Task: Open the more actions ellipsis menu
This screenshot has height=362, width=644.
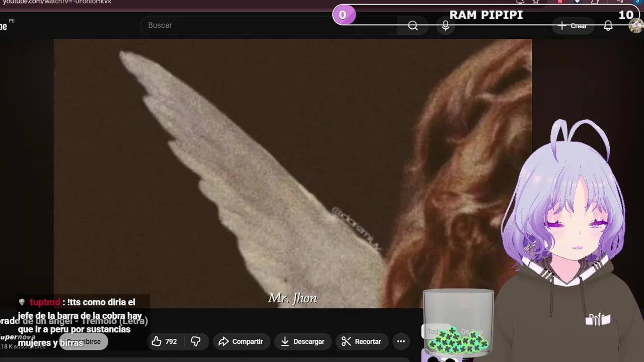Action: 401,341
